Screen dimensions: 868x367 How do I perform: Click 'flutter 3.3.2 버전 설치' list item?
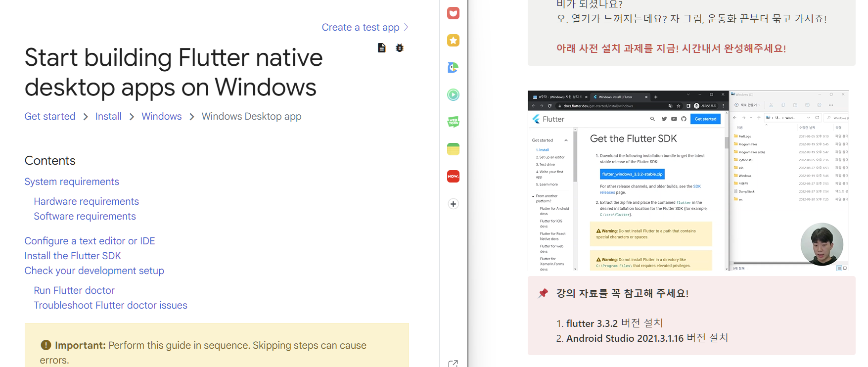click(614, 323)
